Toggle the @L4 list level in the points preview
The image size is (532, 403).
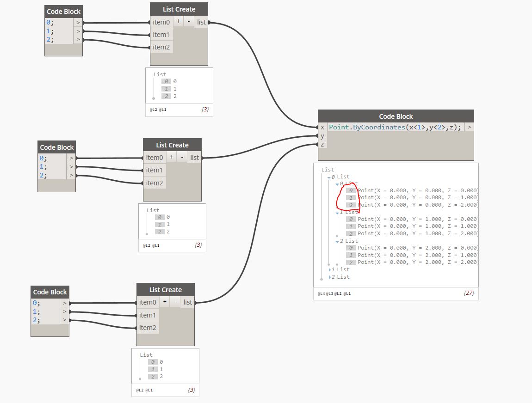pos(321,293)
